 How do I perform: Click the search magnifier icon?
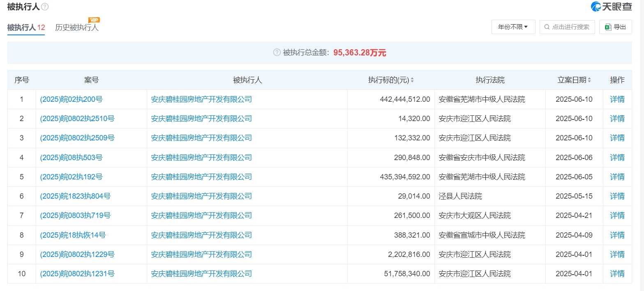click(547, 27)
